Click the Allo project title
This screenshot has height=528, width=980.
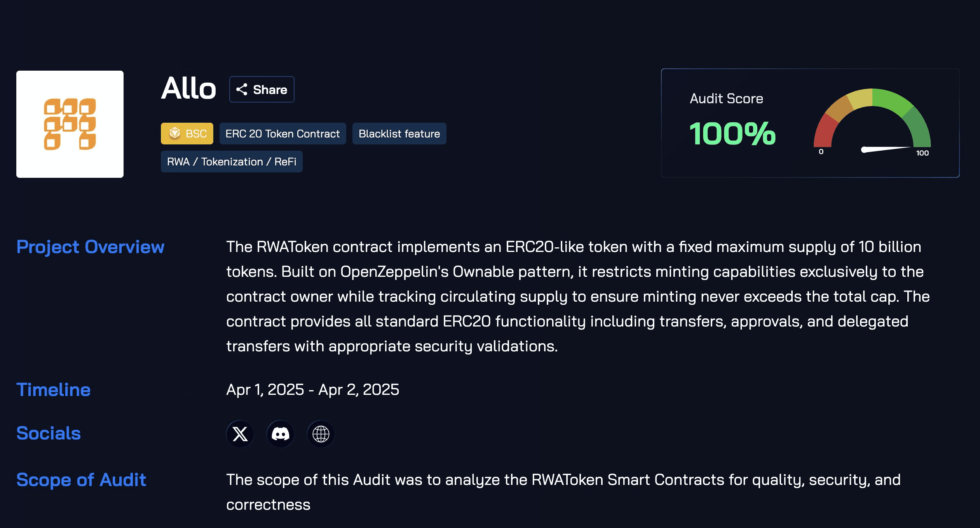188,89
